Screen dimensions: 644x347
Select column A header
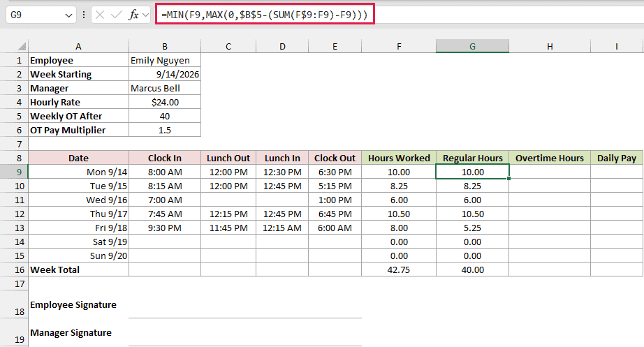point(78,46)
